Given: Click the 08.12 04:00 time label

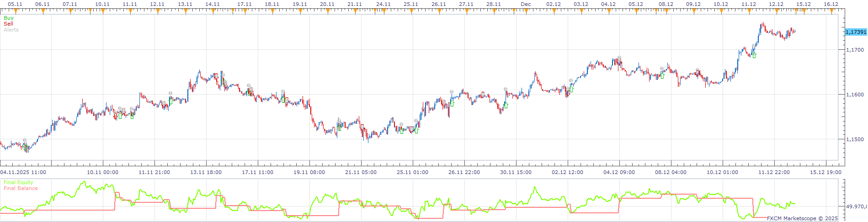Looking at the screenshot, I should (x=671, y=172).
